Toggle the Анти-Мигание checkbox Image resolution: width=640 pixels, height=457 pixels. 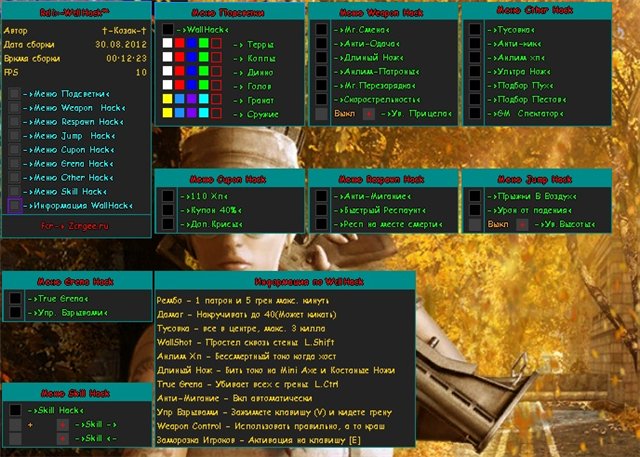[x=321, y=196]
